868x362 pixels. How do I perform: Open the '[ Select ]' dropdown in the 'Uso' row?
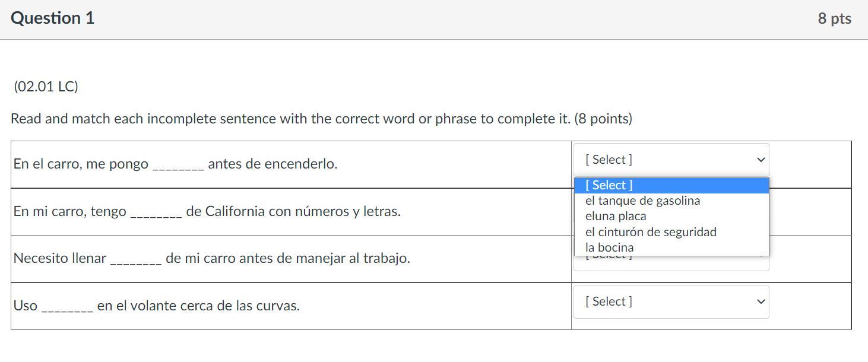(x=670, y=301)
